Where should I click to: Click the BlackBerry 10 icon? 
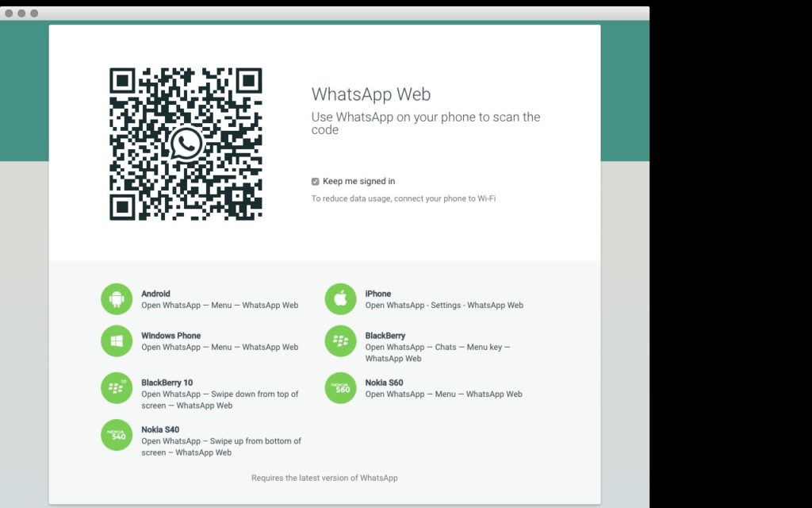(117, 387)
